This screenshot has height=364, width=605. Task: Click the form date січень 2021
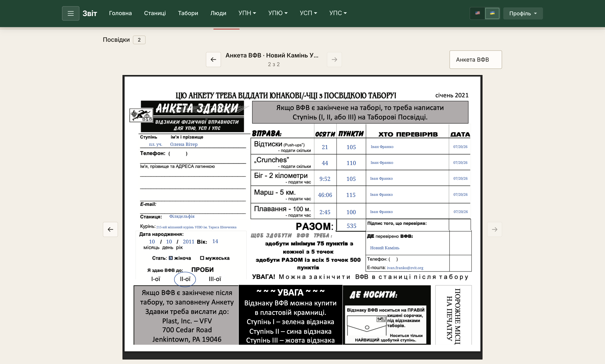(x=452, y=95)
